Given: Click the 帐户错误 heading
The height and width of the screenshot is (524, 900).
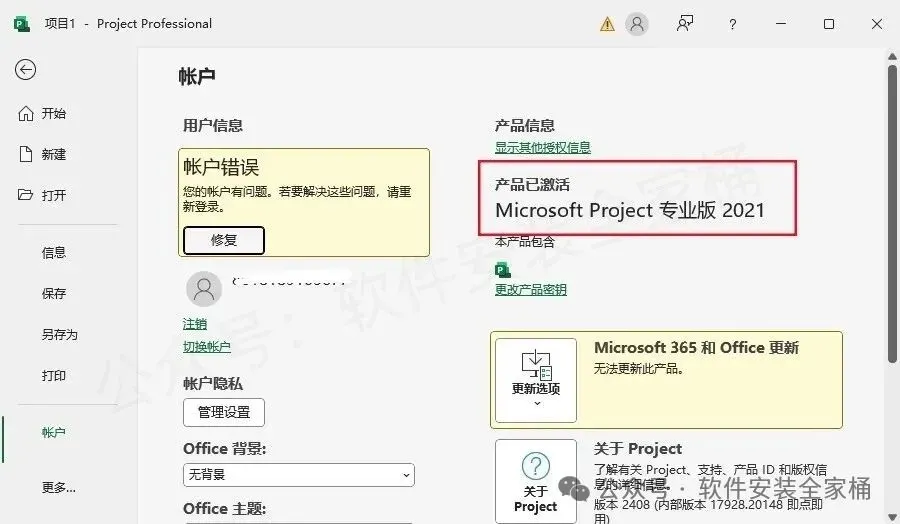Looking at the screenshot, I should point(221,167).
